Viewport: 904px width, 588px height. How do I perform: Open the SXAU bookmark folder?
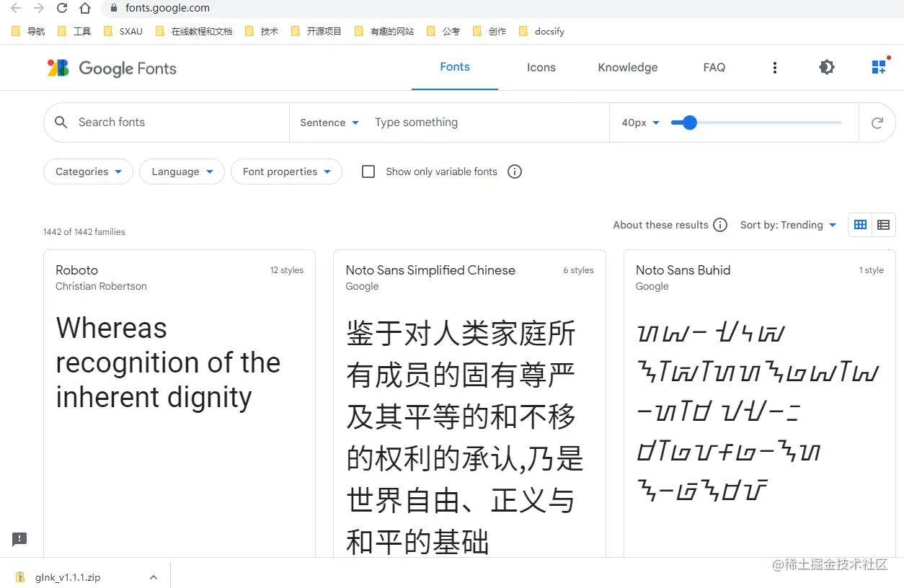point(123,32)
